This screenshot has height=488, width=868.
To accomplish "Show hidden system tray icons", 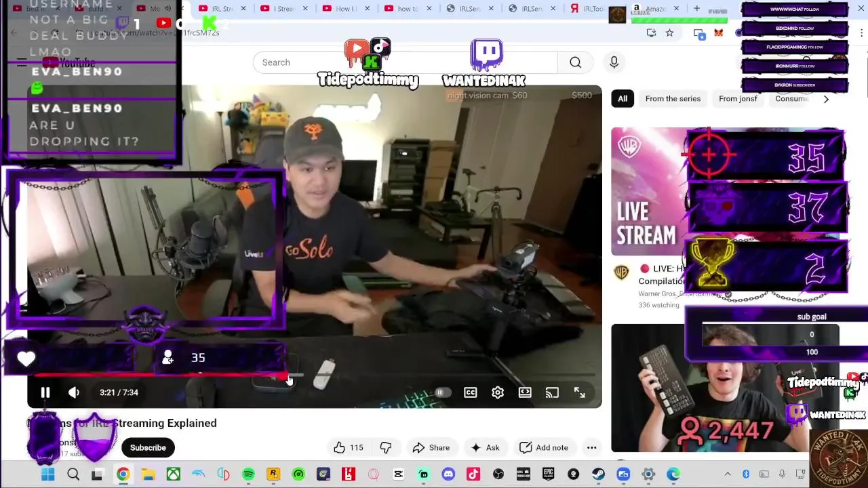I will tap(728, 474).
